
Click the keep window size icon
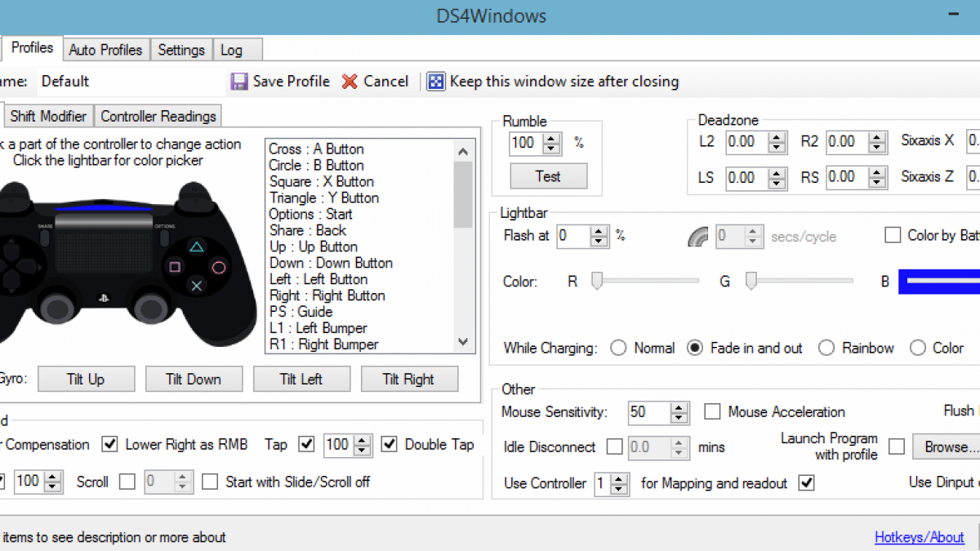point(436,82)
